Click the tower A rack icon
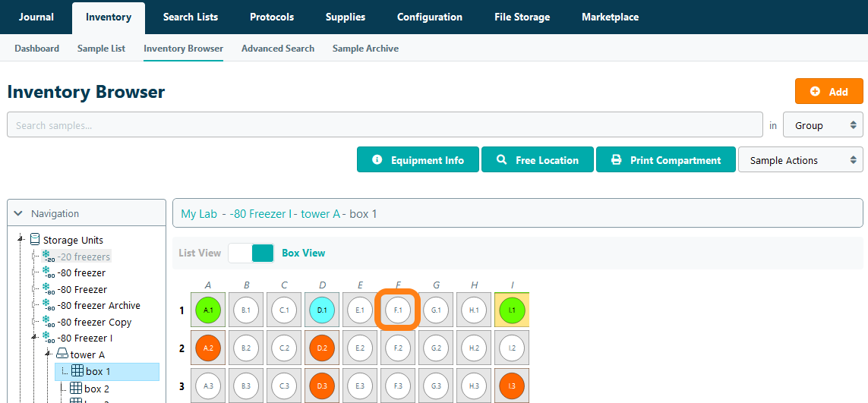Viewport: 868px width, 403px height. [x=62, y=354]
